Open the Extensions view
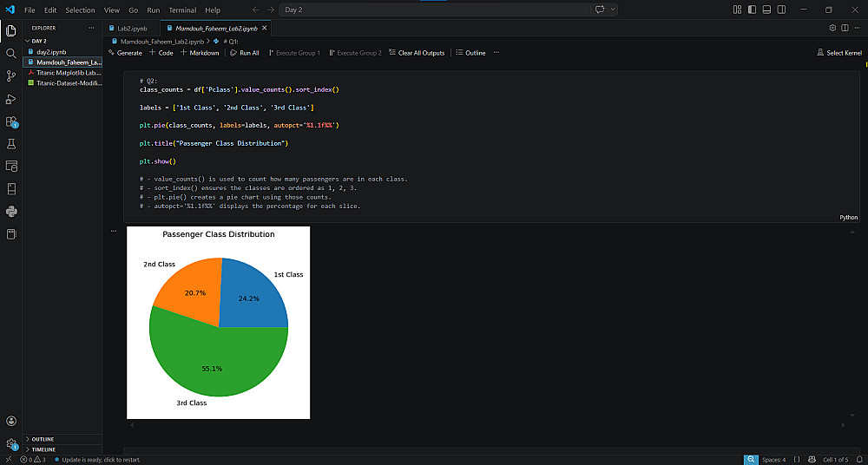The width and height of the screenshot is (868, 465). [11, 121]
